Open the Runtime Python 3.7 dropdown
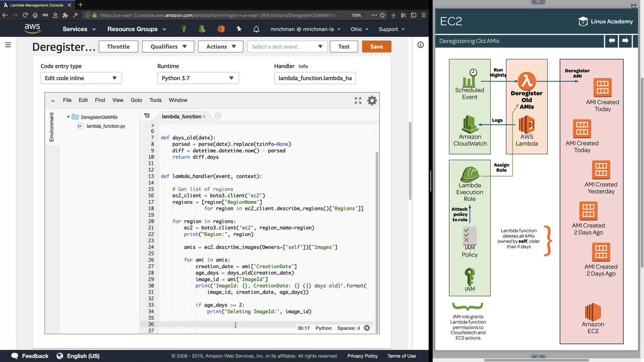Image resolution: width=644 pixels, height=362 pixels. click(198, 78)
